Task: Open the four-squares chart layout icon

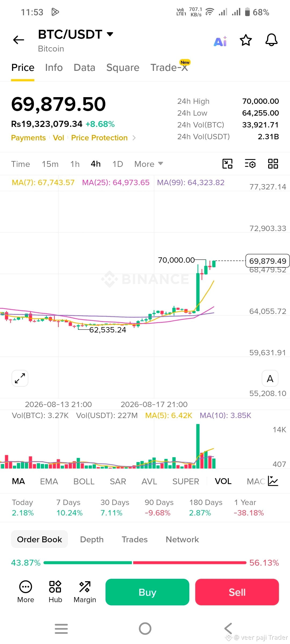Action: click(x=273, y=163)
